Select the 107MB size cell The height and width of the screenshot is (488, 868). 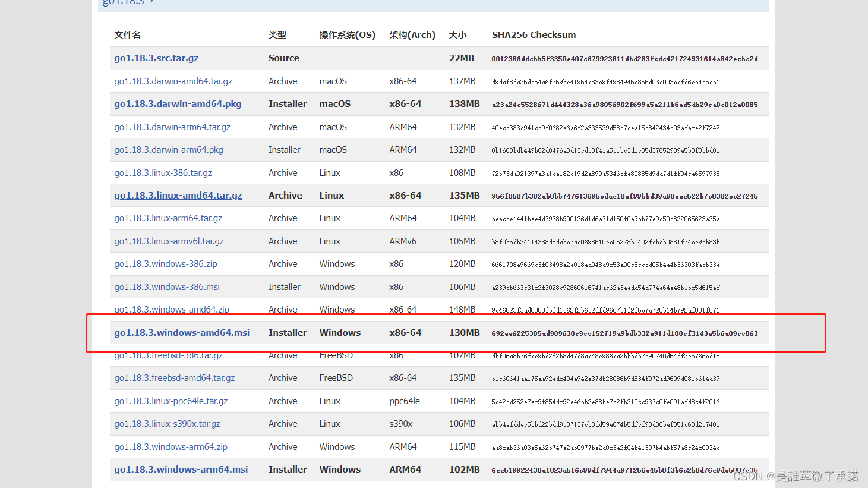462,355
